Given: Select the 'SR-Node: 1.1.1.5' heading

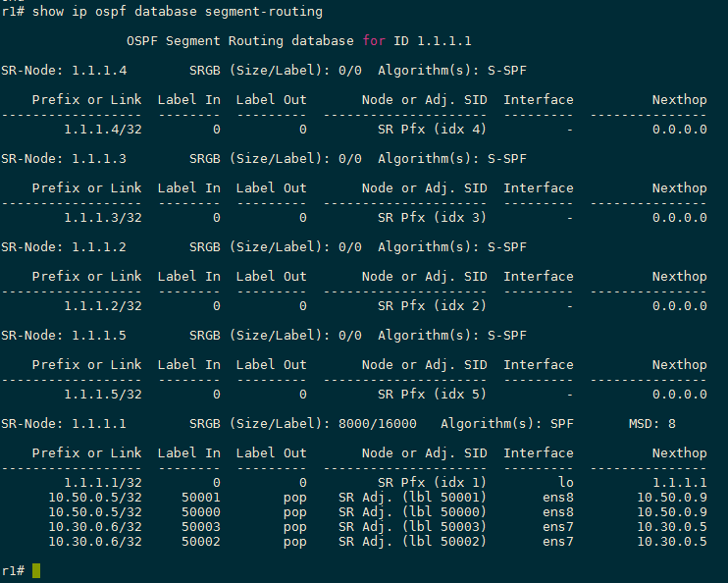Looking at the screenshot, I should [64, 336].
